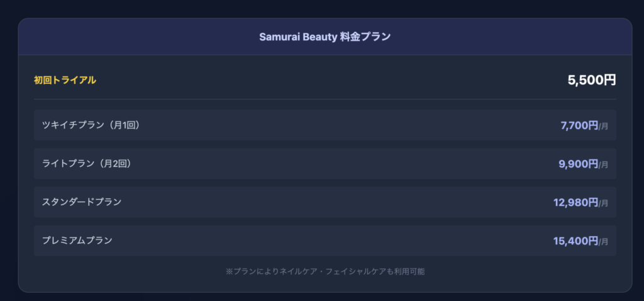Click ネイルケア in the footnote
644x301 pixels.
[x=298, y=271]
